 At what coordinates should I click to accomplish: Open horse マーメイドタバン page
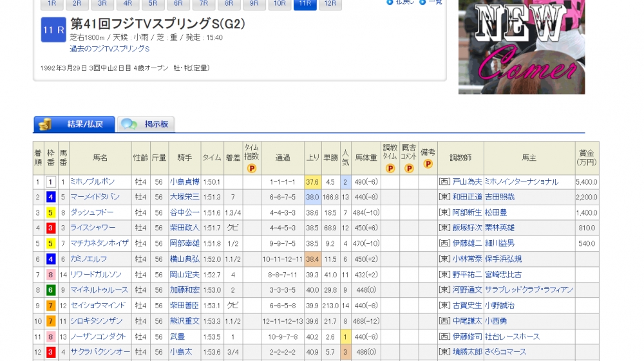click(x=95, y=197)
